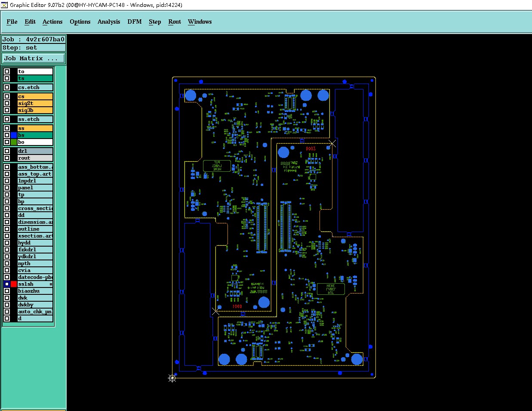Expand the DFM menu
Viewport: 532px width, 411px height.
pos(135,22)
